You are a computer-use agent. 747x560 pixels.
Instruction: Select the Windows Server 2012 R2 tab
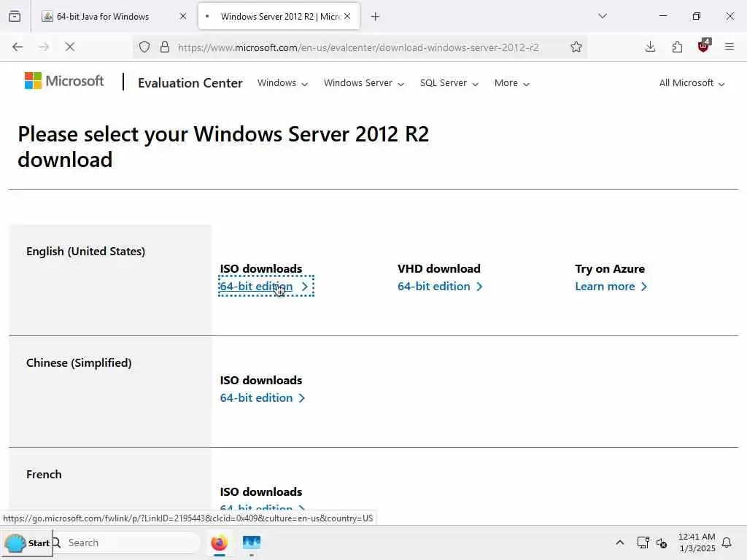click(279, 16)
